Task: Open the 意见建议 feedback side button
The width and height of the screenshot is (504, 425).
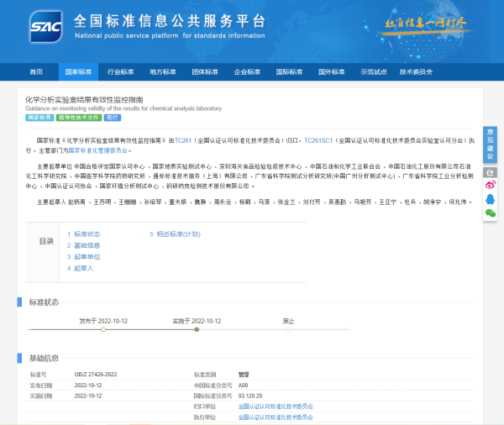Action: (x=491, y=144)
